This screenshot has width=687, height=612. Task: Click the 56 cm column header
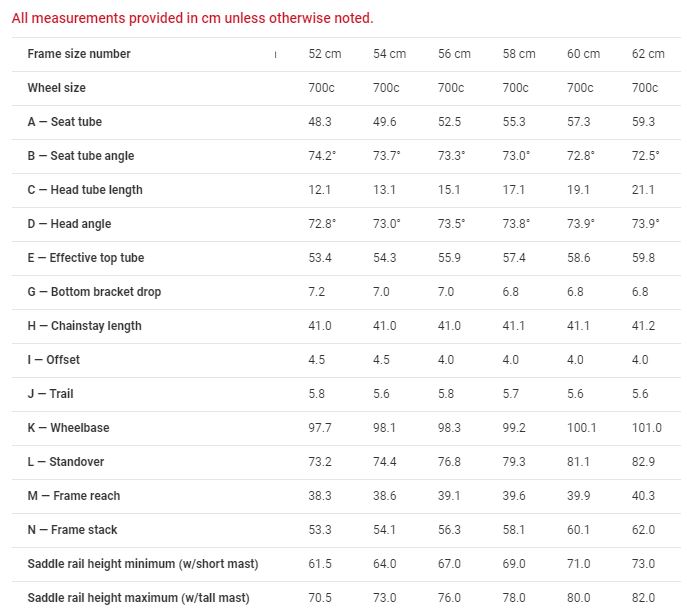pos(454,54)
